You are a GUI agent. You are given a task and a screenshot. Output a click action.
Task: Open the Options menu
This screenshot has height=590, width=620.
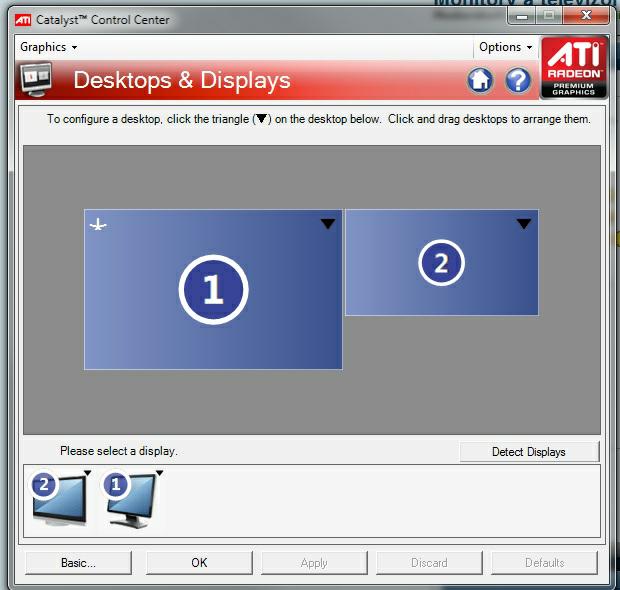pos(505,47)
